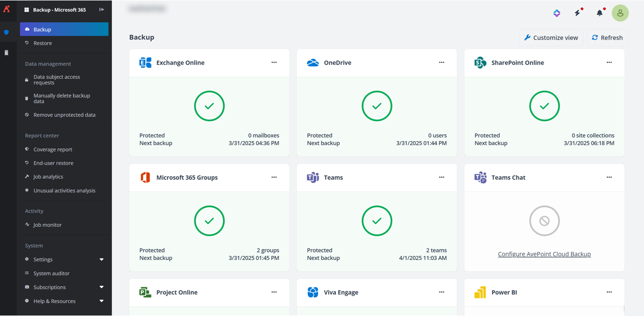Click the Coverage report icon
Image resolution: width=644 pixels, height=316 pixels.
(x=27, y=149)
